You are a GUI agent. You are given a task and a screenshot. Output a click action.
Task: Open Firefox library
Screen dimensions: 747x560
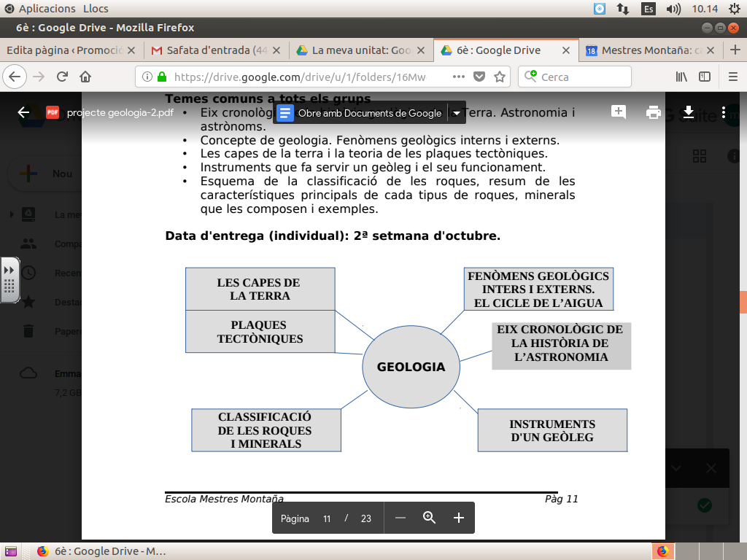(x=682, y=77)
